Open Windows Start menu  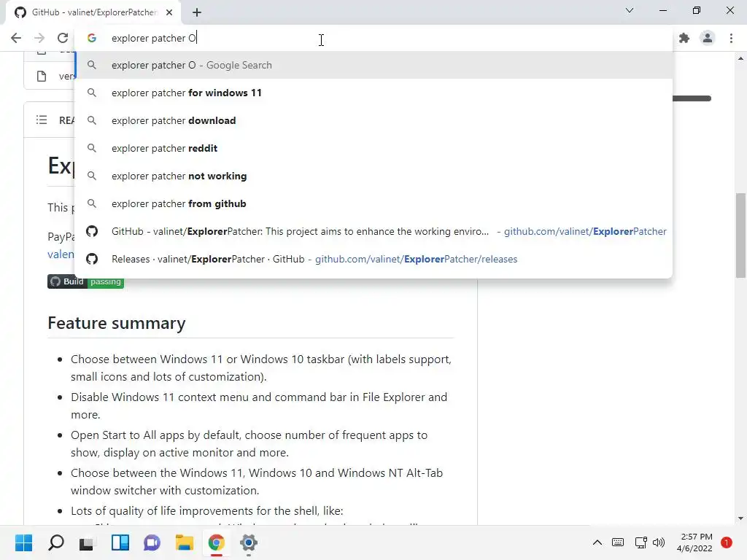coord(24,542)
